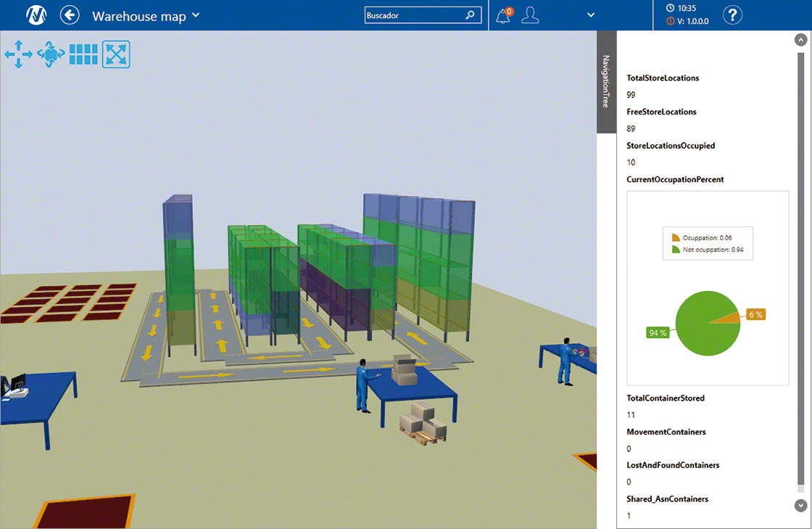Open the user profile icon
Screen dimensions: 812x529
tap(530, 15)
